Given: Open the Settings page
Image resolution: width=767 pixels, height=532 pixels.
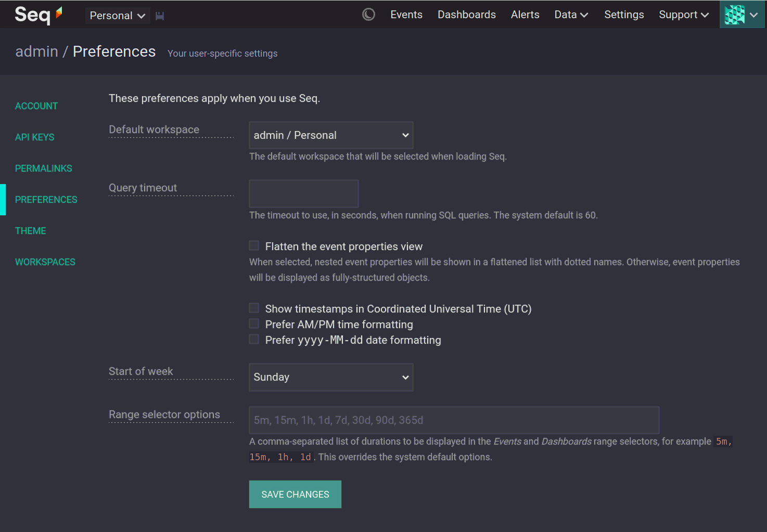Looking at the screenshot, I should click(624, 15).
